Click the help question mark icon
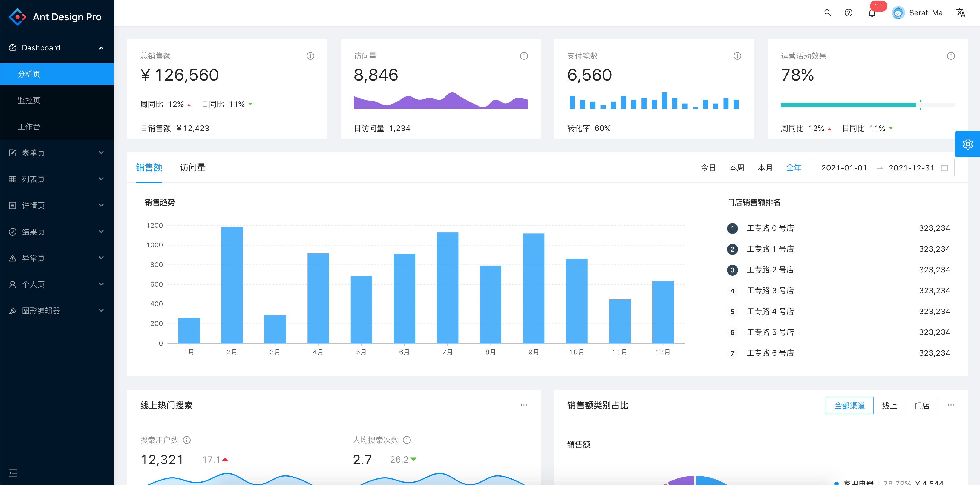Viewport: 980px width, 485px height. [848, 13]
